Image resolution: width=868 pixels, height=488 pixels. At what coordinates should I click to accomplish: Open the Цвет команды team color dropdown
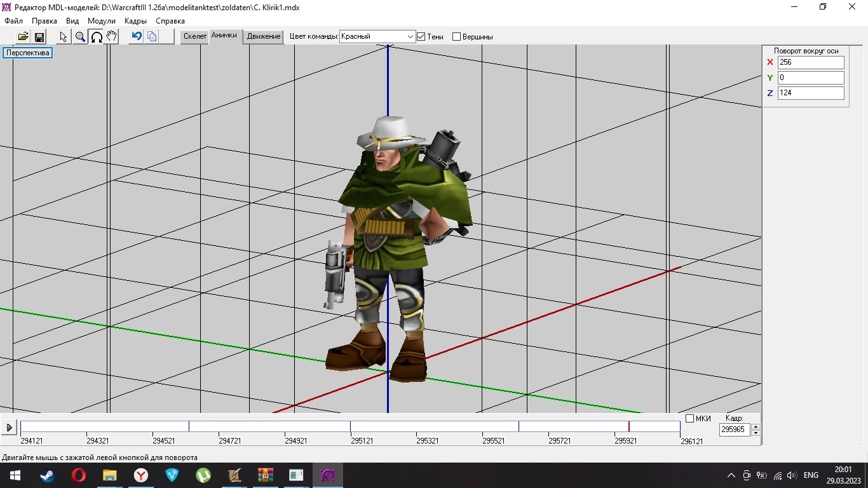(x=410, y=37)
